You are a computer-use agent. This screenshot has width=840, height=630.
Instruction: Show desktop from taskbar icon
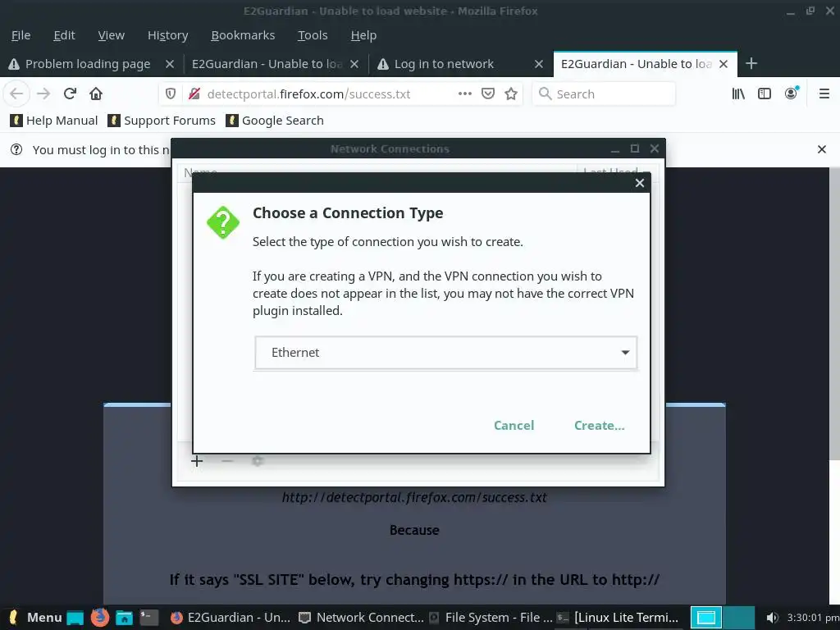pyautogui.click(x=75, y=618)
